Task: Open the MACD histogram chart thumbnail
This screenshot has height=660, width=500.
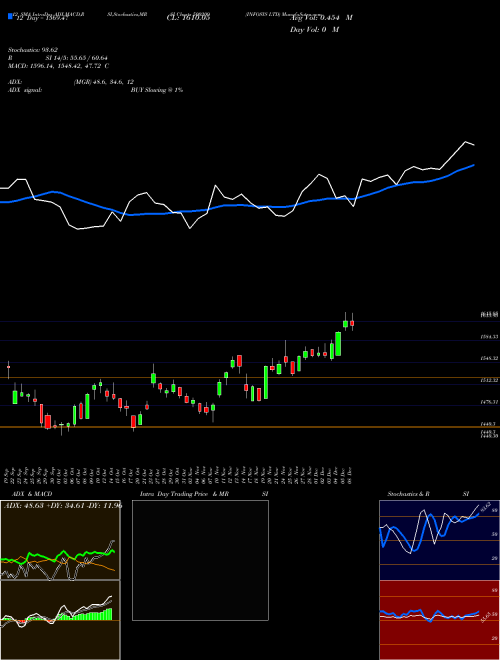Action: click(x=60, y=620)
